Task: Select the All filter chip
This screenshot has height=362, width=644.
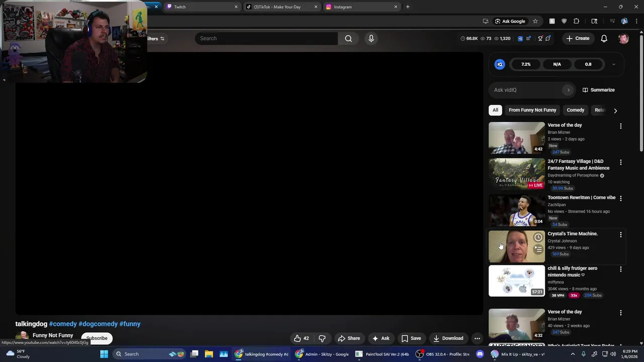Action: click(495, 110)
